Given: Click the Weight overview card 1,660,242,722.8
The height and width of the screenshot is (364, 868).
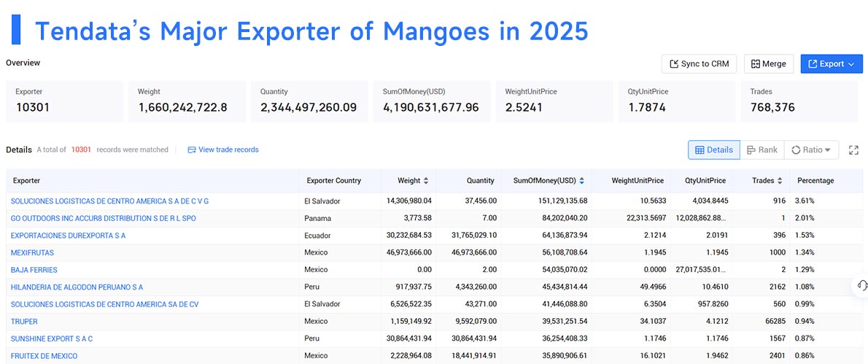Looking at the screenshot, I should point(187,102).
